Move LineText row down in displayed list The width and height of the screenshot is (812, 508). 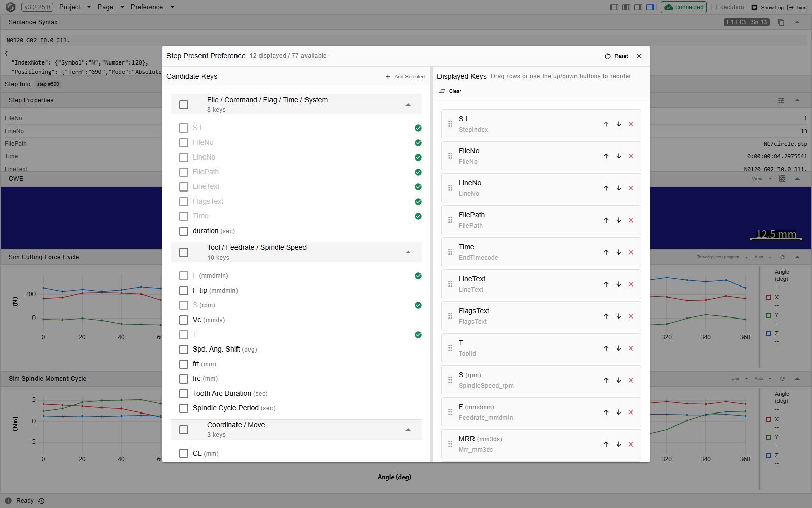(x=619, y=284)
